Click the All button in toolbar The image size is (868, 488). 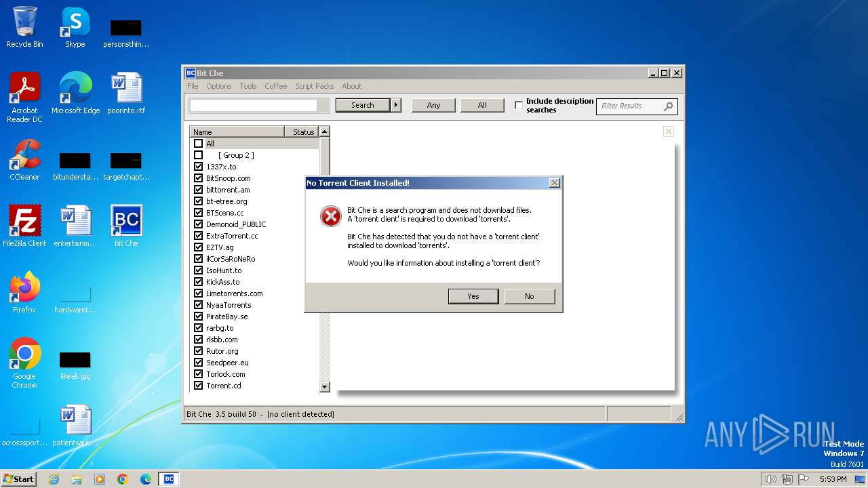click(482, 105)
